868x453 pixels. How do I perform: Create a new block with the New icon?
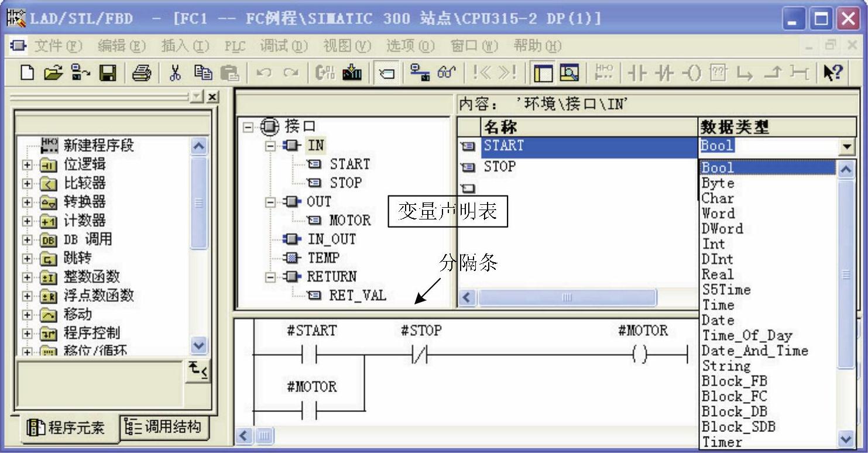pyautogui.click(x=27, y=73)
